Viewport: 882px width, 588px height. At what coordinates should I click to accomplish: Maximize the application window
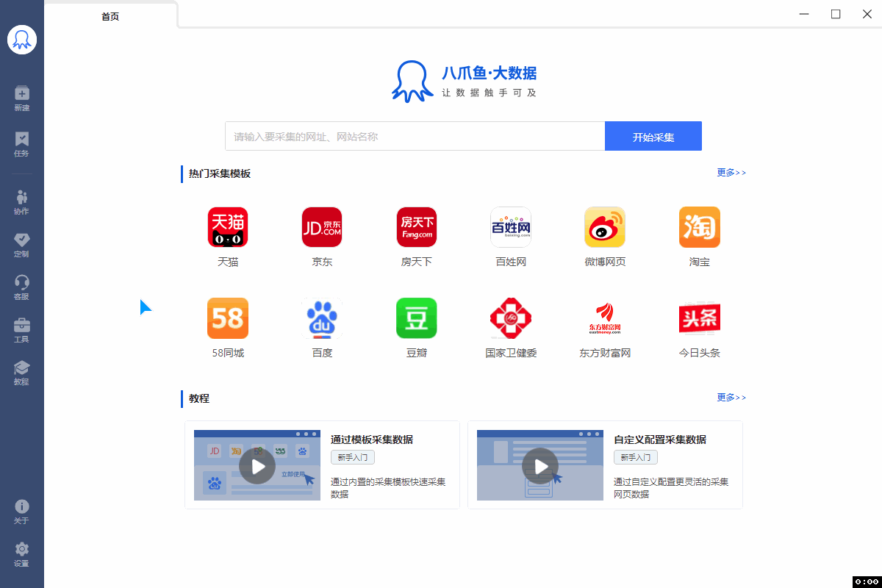coord(836,14)
